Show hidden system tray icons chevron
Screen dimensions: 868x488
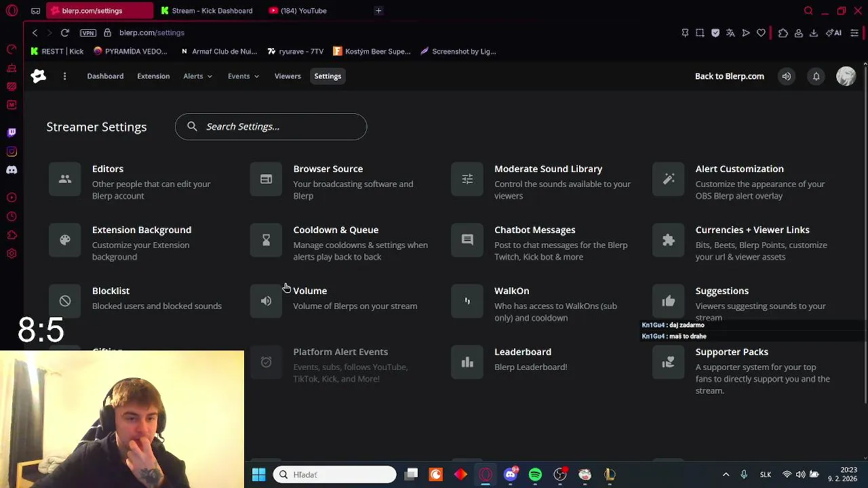(726, 474)
